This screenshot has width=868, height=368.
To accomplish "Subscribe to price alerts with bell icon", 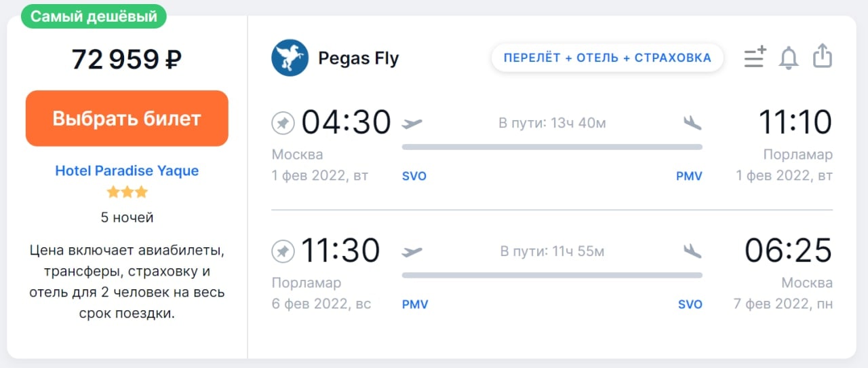I will [789, 57].
